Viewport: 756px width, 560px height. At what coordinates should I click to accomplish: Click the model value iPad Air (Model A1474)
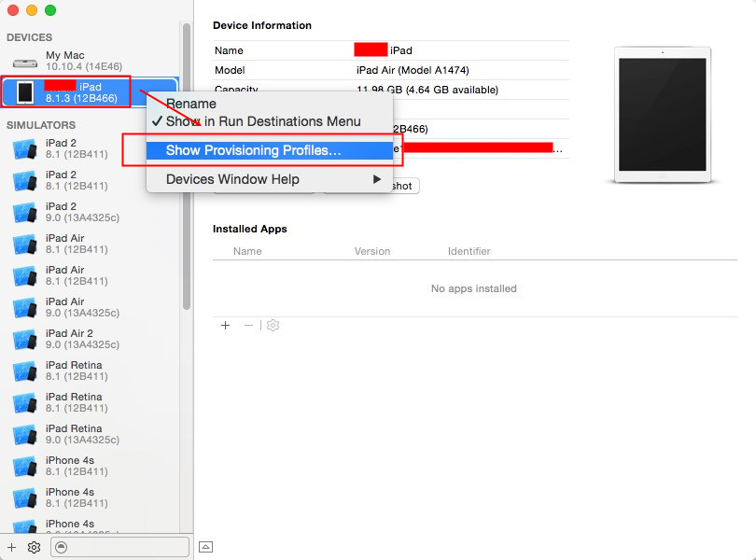(413, 70)
